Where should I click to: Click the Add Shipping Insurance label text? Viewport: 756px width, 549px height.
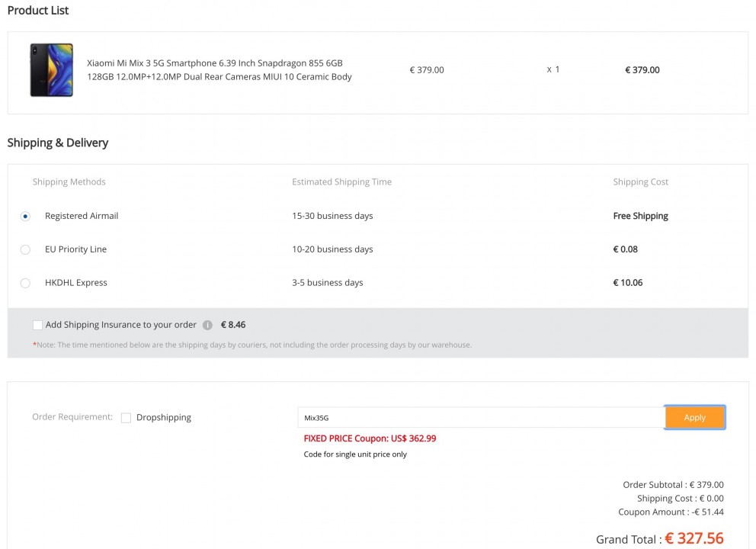[x=121, y=325]
